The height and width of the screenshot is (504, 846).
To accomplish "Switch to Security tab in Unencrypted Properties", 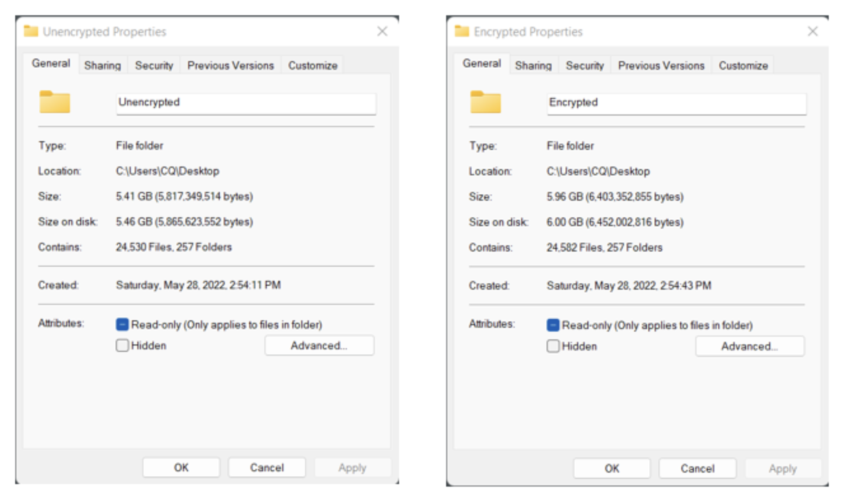I will [x=154, y=65].
